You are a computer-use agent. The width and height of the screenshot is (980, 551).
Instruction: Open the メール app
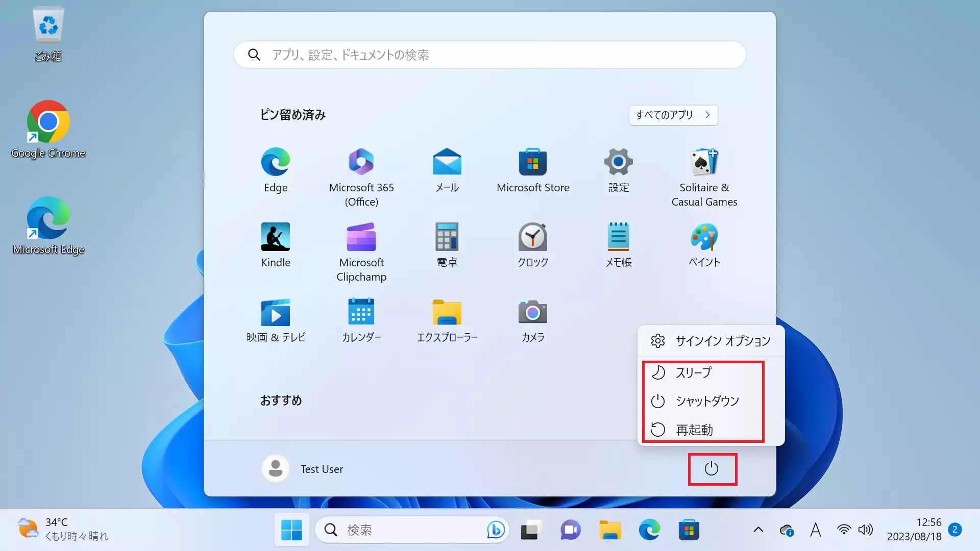tap(447, 171)
